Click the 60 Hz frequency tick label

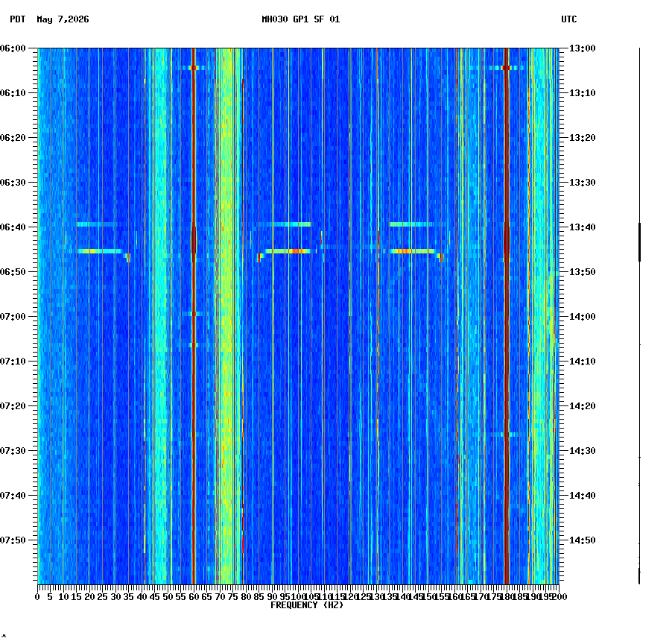(x=194, y=597)
